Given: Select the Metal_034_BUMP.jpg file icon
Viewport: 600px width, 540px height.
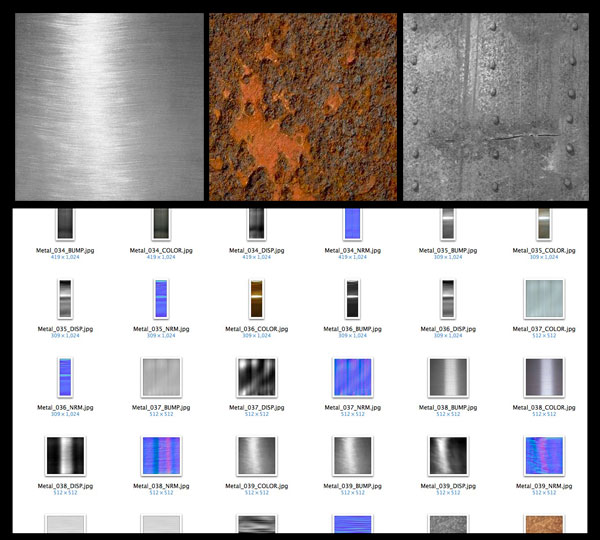Looking at the screenshot, I should (x=63, y=224).
